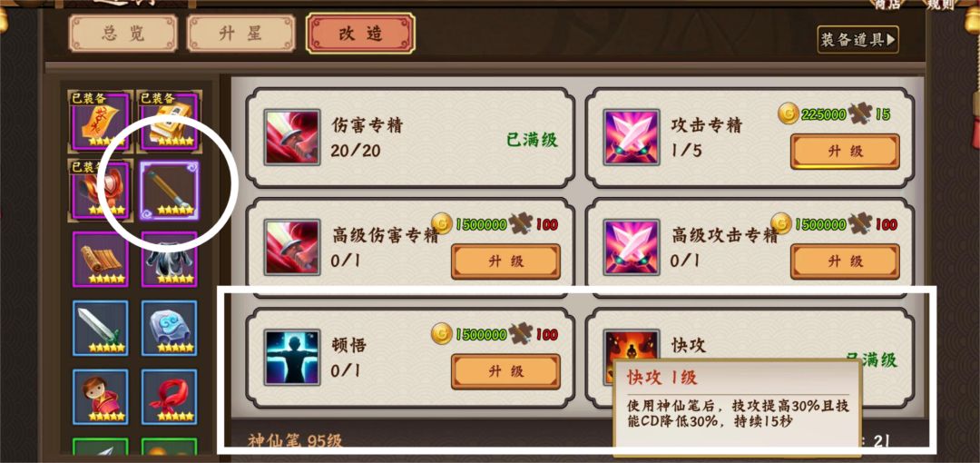Upgrade 高级伤害专精 with the 升级 button

point(505,261)
